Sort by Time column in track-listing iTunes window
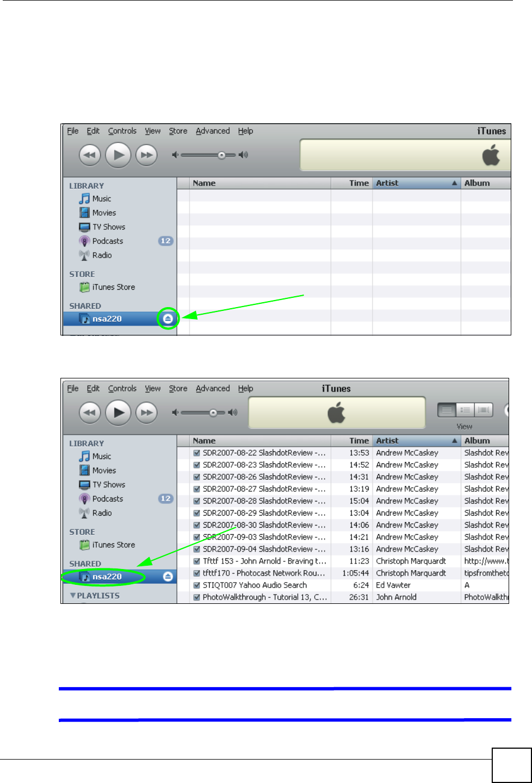 point(352,441)
